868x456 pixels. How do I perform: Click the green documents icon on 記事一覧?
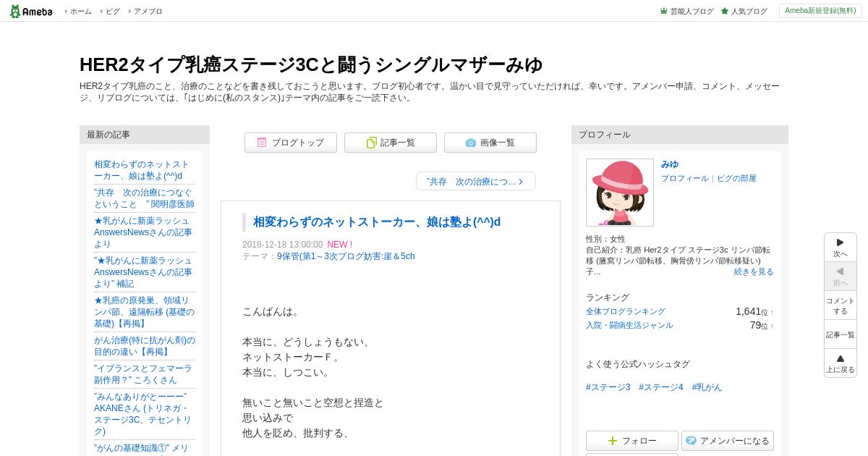[372, 143]
